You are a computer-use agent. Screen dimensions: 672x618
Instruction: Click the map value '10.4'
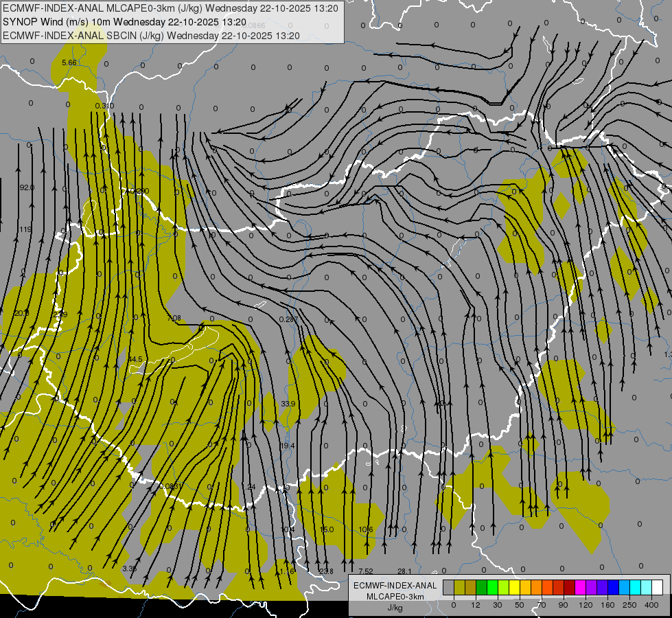click(x=288, y=529)
